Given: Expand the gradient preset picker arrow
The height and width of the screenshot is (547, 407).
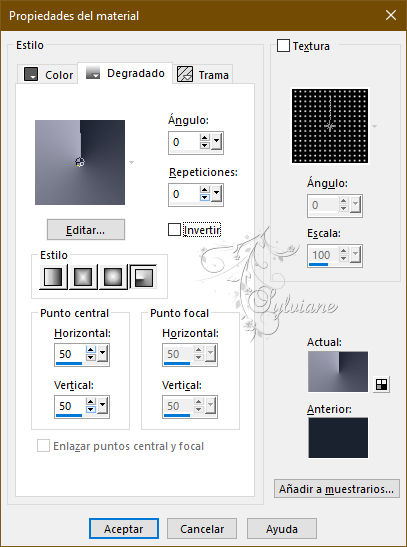Looking at the screenshot, I should click(x=131, y=163).
